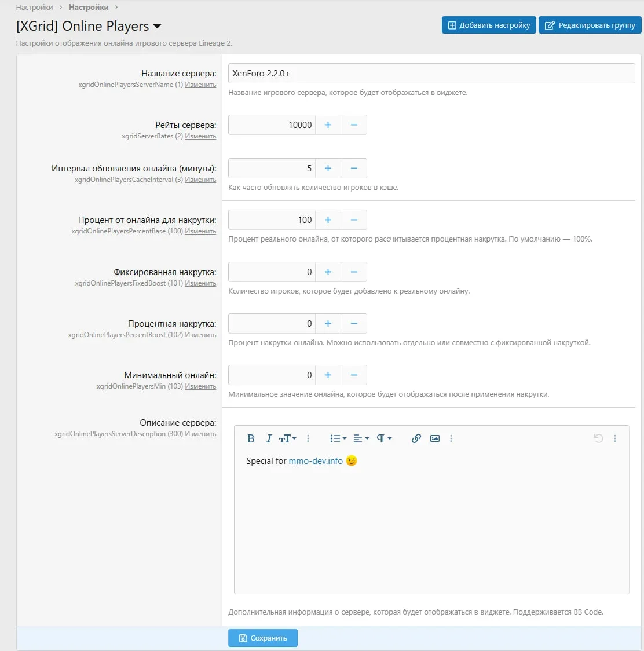Screen dimensions: 644x651
Task: Open more text formatting options after text size
Action: pos(308,438)
